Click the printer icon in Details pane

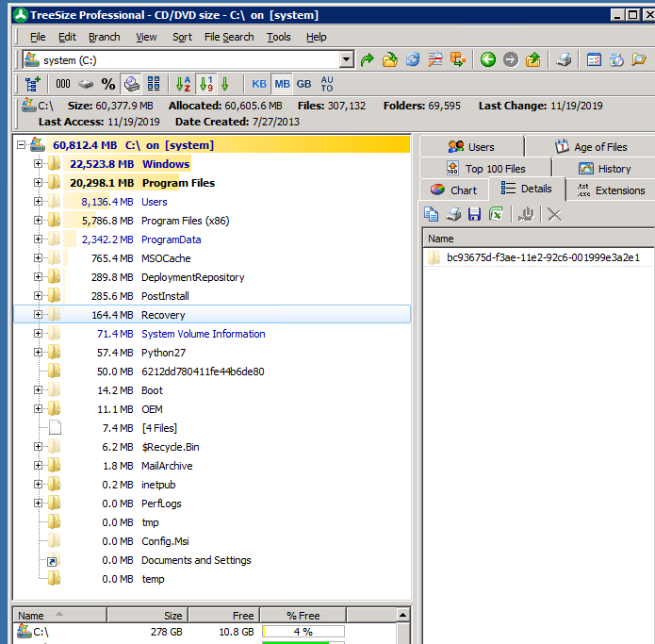click(453, 214)
